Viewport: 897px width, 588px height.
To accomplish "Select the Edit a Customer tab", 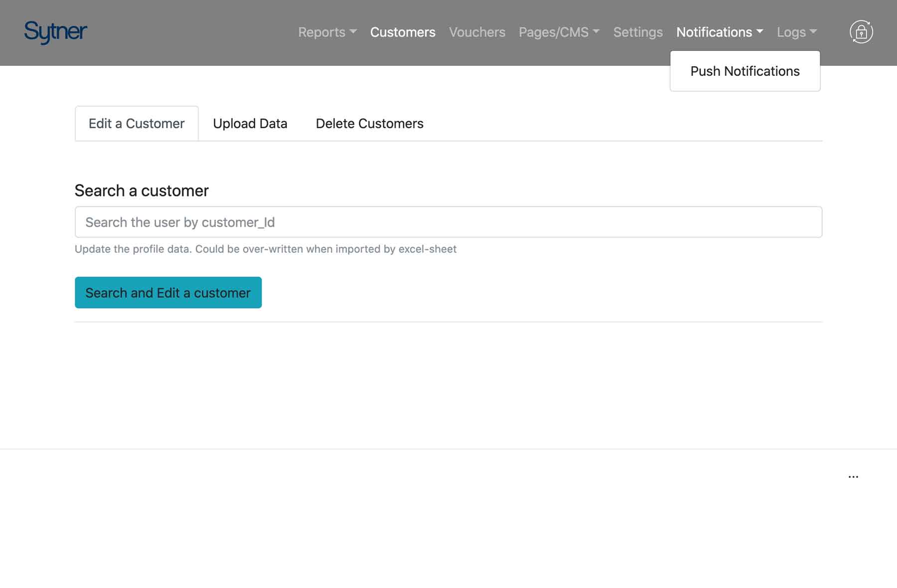I will click(137, 124).
